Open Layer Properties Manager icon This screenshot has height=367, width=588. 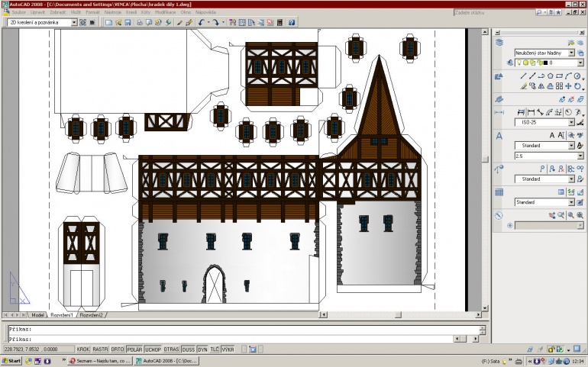pos(510,63)
